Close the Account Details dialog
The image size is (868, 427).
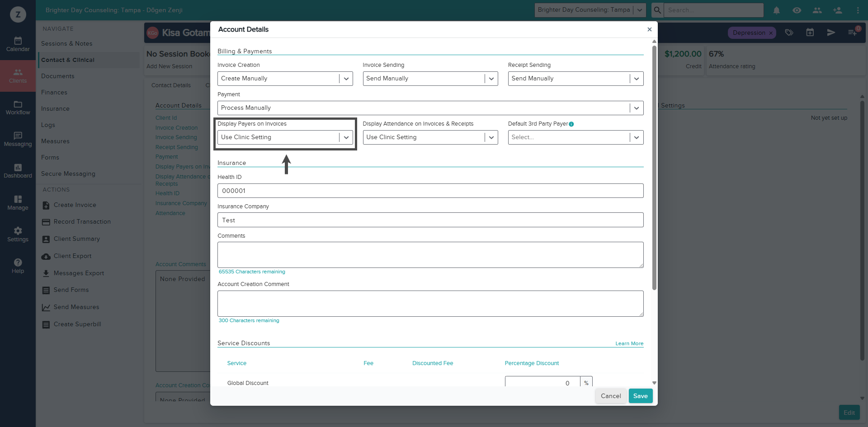650,29
